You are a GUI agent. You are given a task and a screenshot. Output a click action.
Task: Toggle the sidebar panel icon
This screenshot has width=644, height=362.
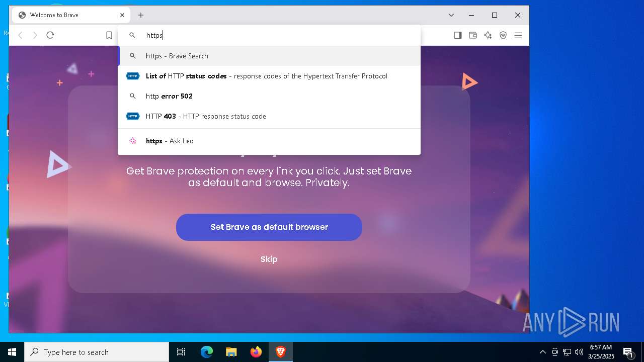point(458,35)
